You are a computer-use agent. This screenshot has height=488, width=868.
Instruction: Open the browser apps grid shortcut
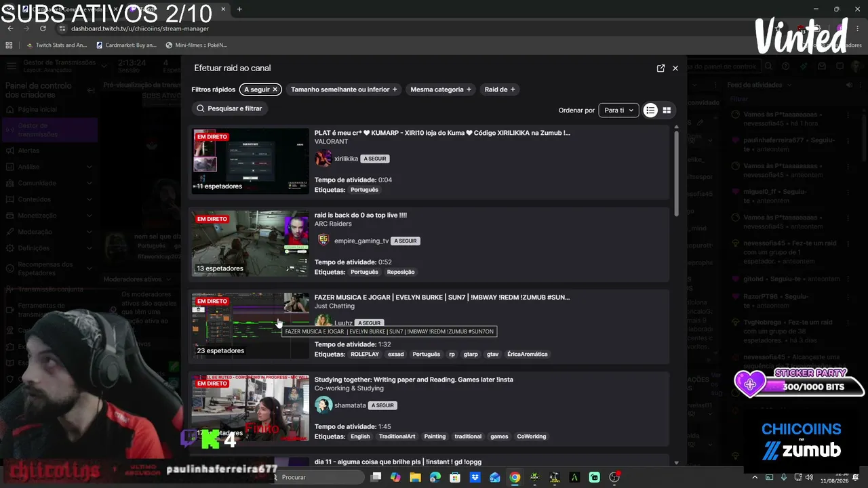coord(9,45)
